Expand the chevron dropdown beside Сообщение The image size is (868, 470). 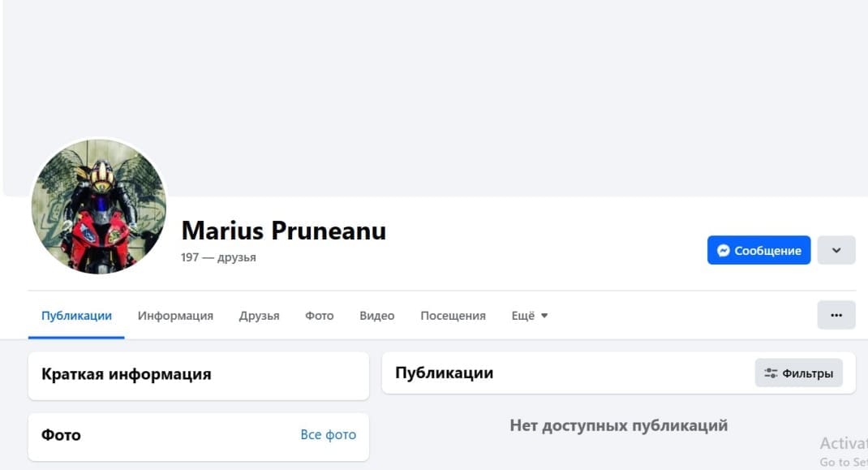(836, 251)
